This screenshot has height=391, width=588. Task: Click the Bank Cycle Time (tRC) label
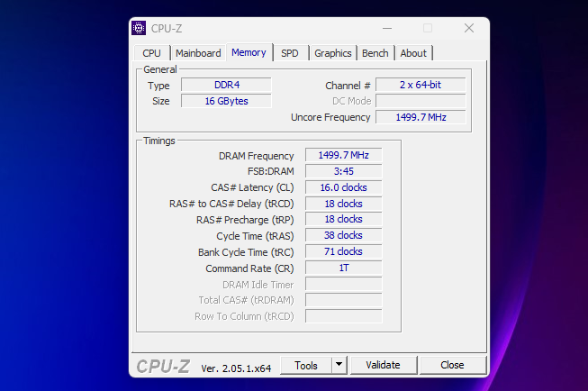point(246,252)
